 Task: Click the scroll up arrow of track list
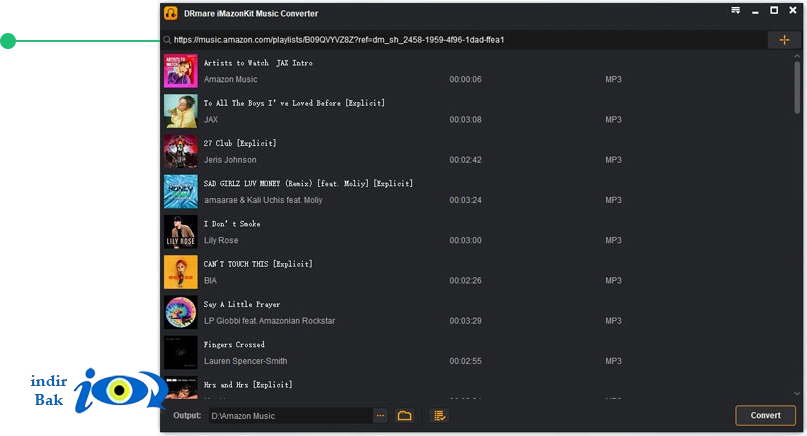797,57
